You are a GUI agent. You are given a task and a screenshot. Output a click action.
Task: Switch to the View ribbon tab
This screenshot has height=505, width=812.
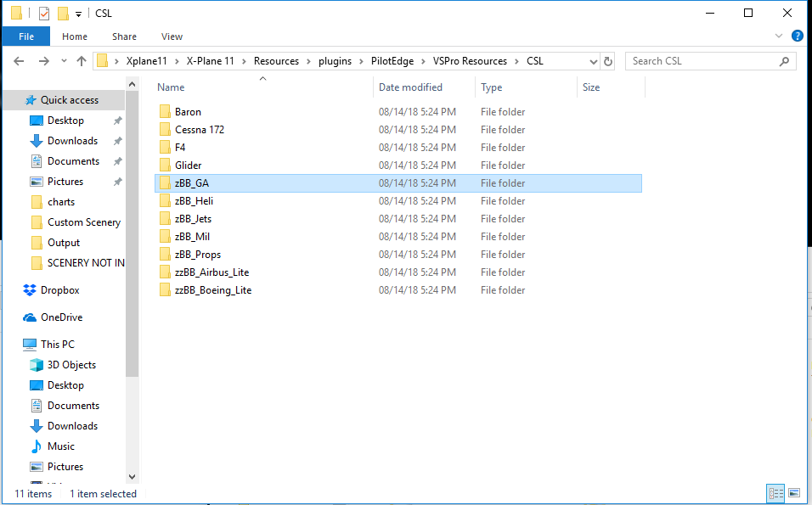pos(172,36)
